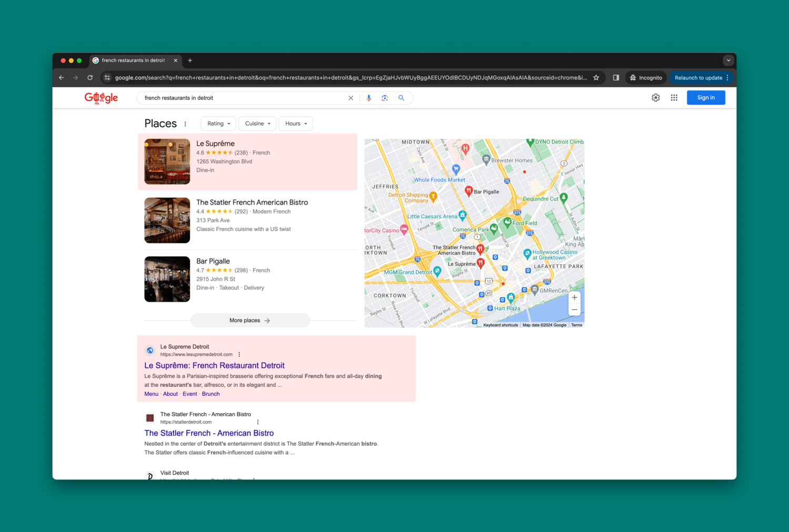This screenshot has width=789, height=532.
Task: Expand the Rating filter dropdown
Action: [x=218, y=124]
